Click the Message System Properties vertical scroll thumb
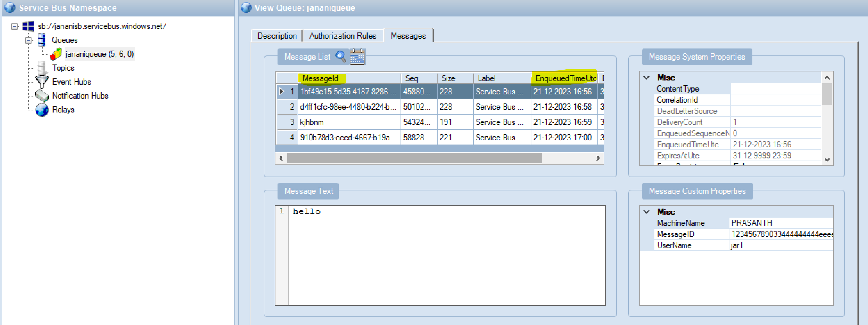 (x=827, y=94)
